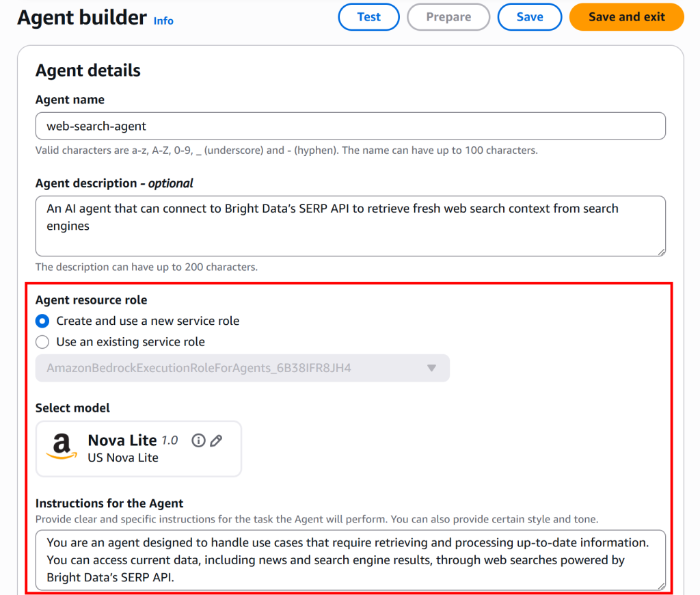Click Save and exit
The height and width of the screenshot is (595, 700).
(626, 17)
